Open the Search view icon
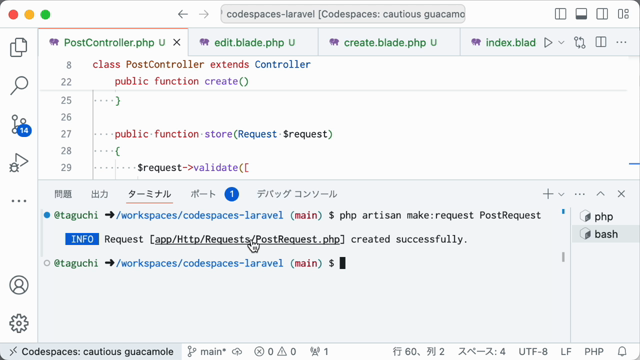Screen dimensions: 640x360 point(19,85)
